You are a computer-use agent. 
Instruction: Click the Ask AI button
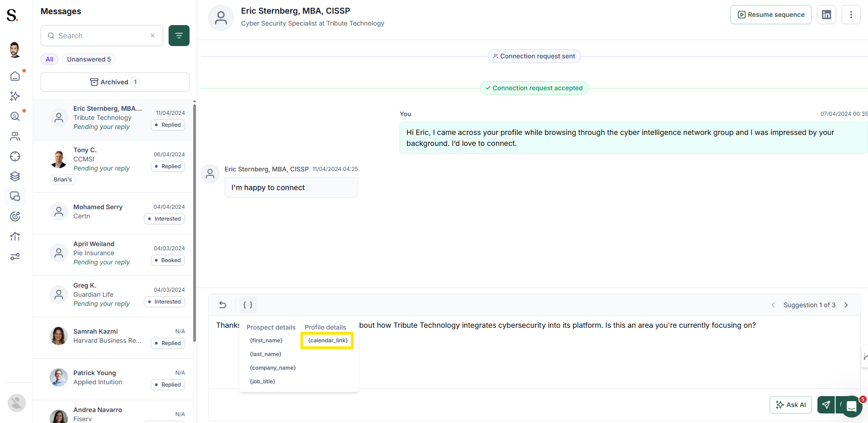coord(791,405)
